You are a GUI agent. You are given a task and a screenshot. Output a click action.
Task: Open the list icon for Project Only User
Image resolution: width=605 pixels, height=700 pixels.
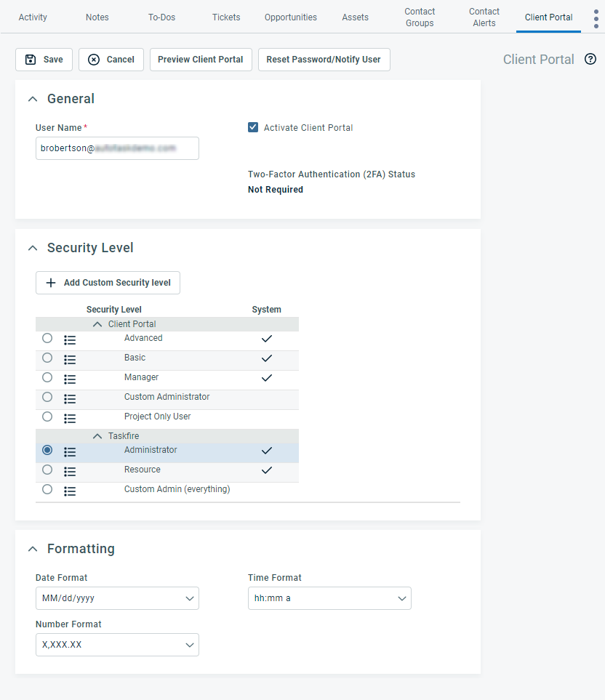70,418
